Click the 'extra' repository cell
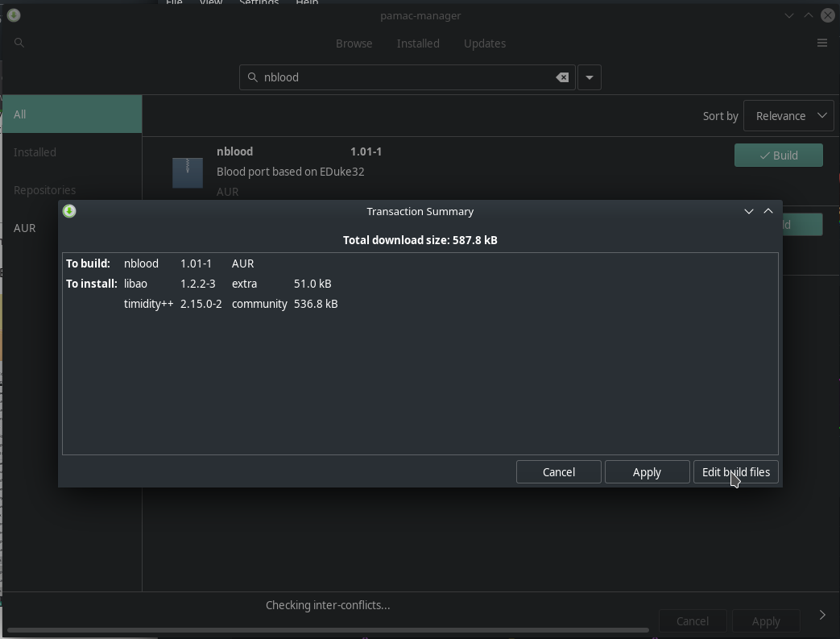 pyautogui.click(x=244, y=284)
